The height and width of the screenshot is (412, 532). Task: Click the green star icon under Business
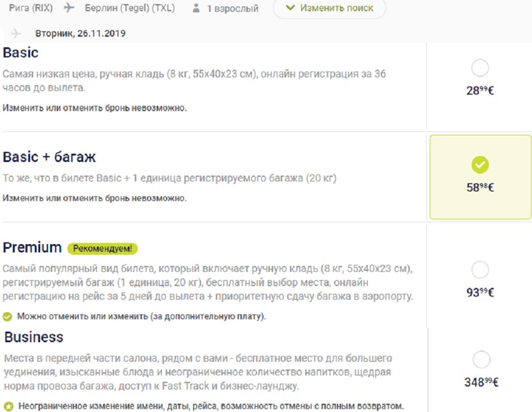7,406
